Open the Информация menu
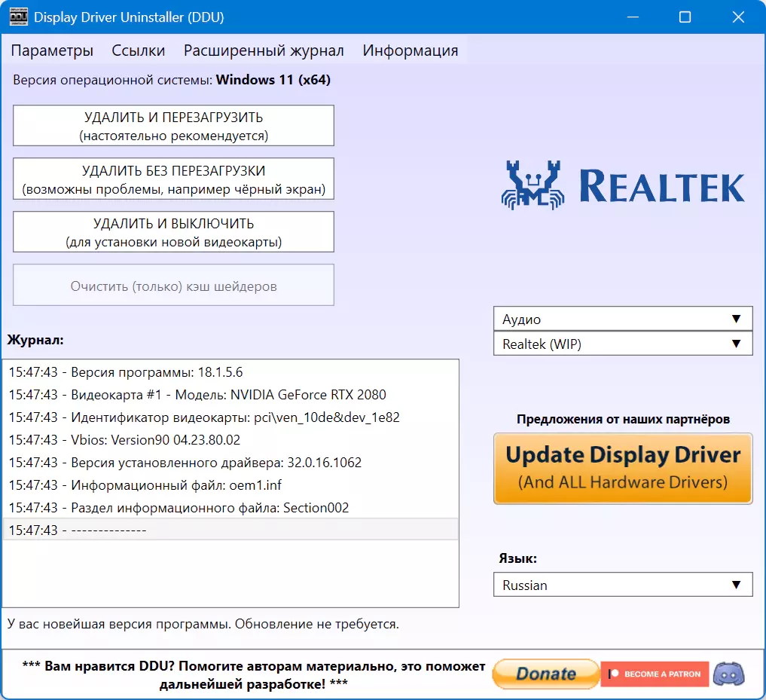The width and height of the screenshot is (766, 700). [x=410, y=50]
